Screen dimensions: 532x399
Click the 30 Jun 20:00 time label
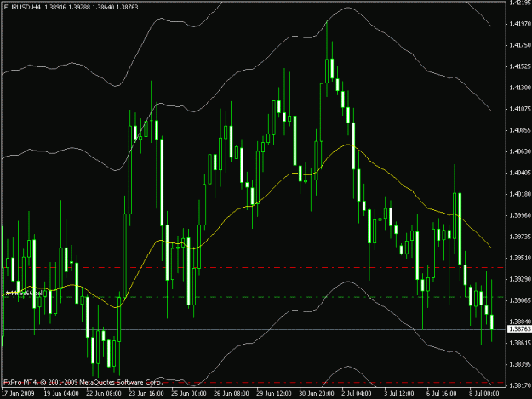pos(316,394)
